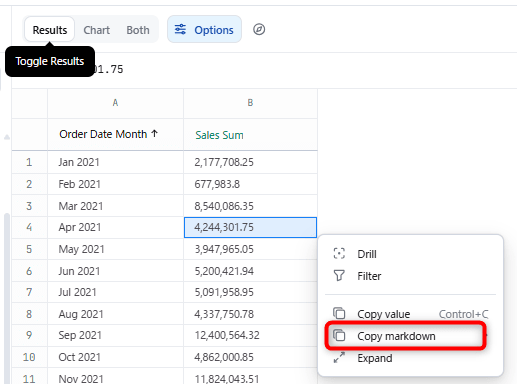This screenshot has width=517, height=384.
Task: Select the Jun 2021 cell
Action: click(x=115, y=271)
